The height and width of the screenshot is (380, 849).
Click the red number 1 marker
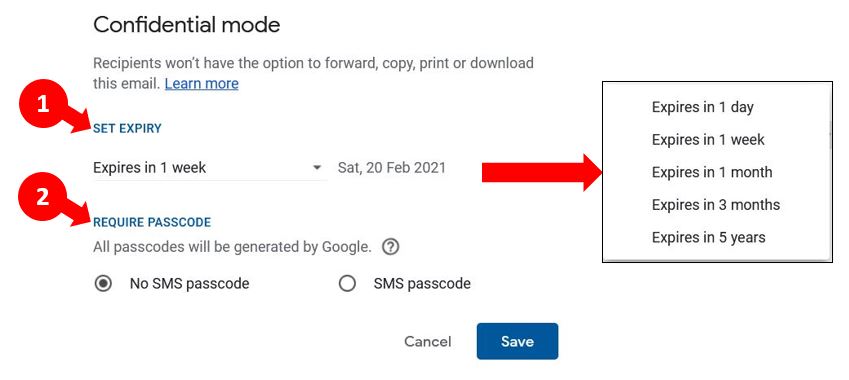point(43,105)
